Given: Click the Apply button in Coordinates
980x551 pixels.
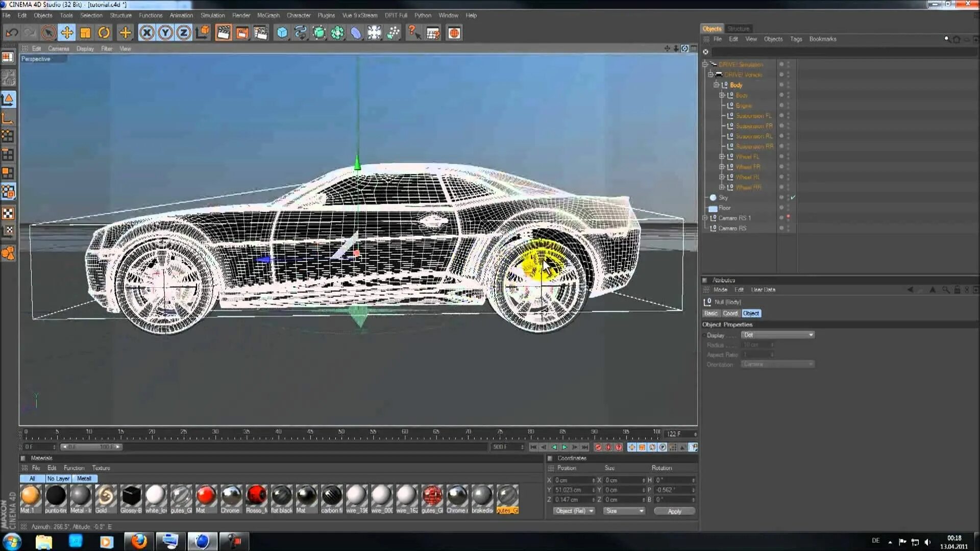Looking at the screenshot, I should point(674,511).
